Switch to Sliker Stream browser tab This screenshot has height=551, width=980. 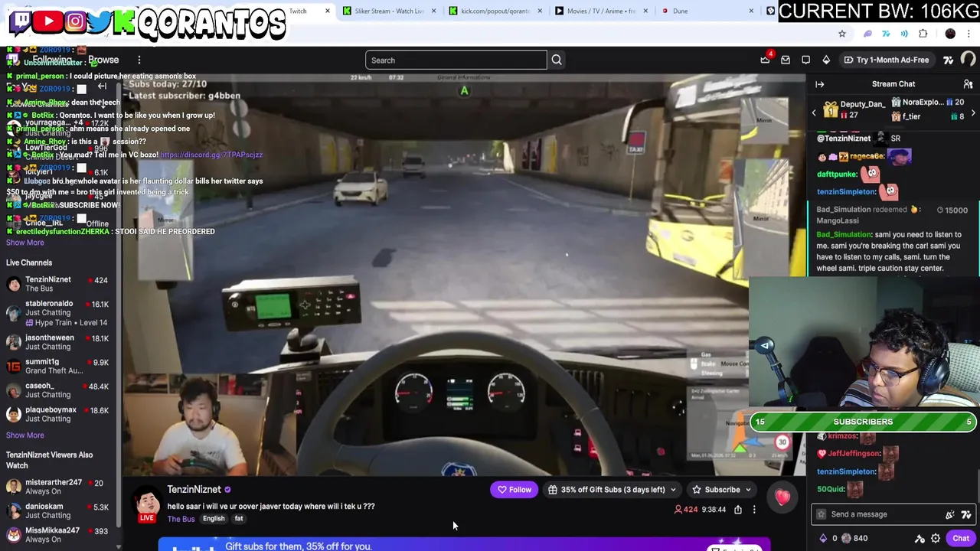390,11
